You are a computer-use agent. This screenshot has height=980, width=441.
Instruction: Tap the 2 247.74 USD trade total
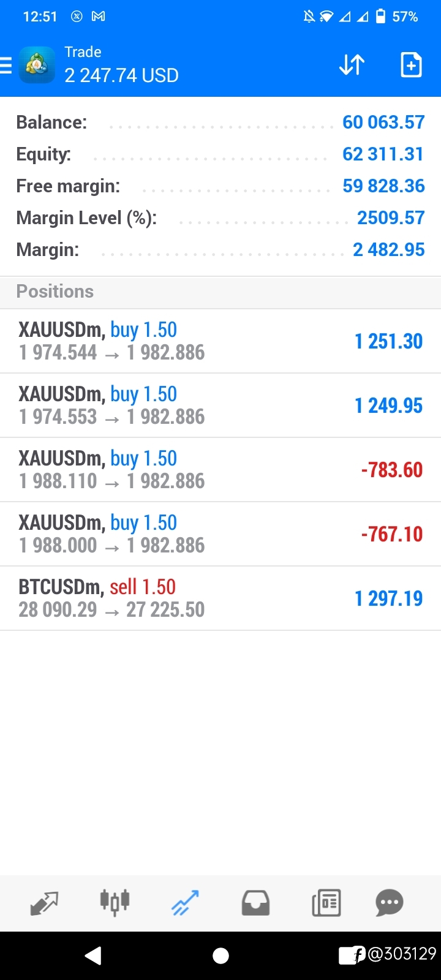tap(121, 75)
